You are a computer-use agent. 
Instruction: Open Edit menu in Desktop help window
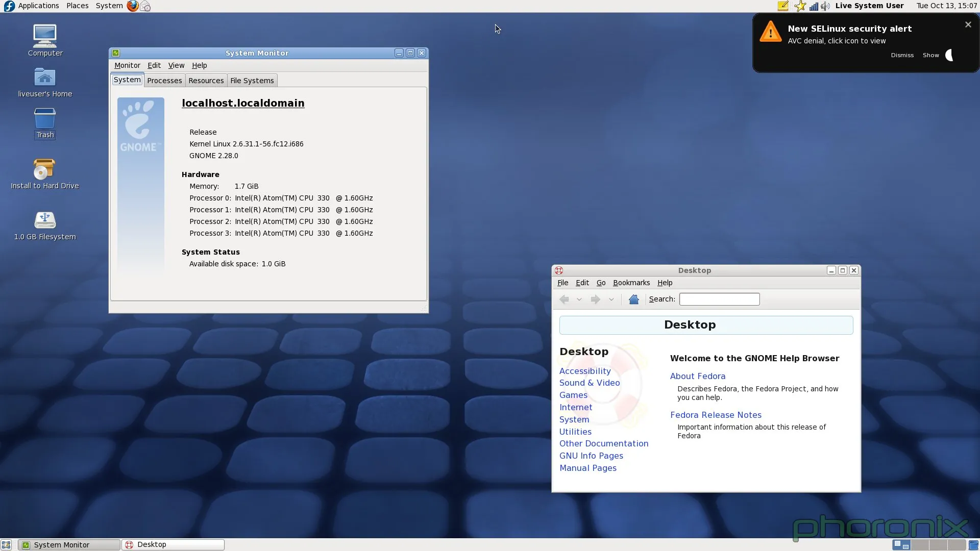582,283
